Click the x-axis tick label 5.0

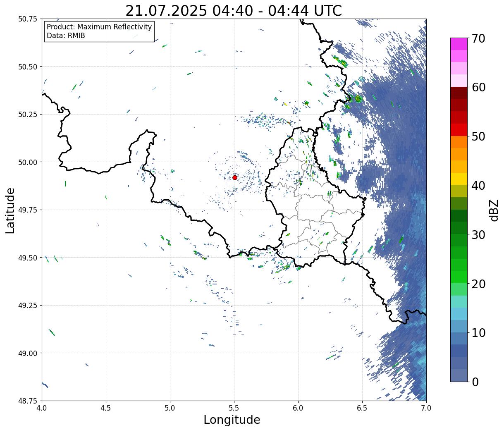click(x=170, y=408)
